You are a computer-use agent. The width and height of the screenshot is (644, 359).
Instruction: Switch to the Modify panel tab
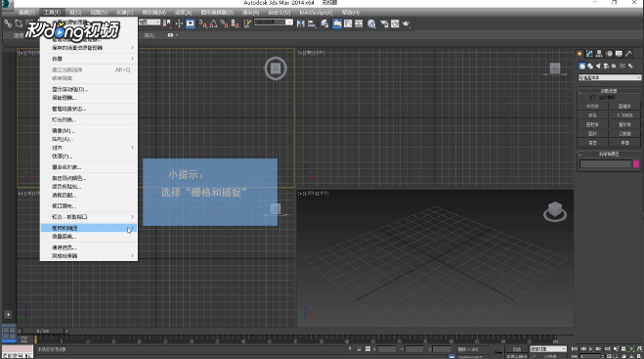589,54
